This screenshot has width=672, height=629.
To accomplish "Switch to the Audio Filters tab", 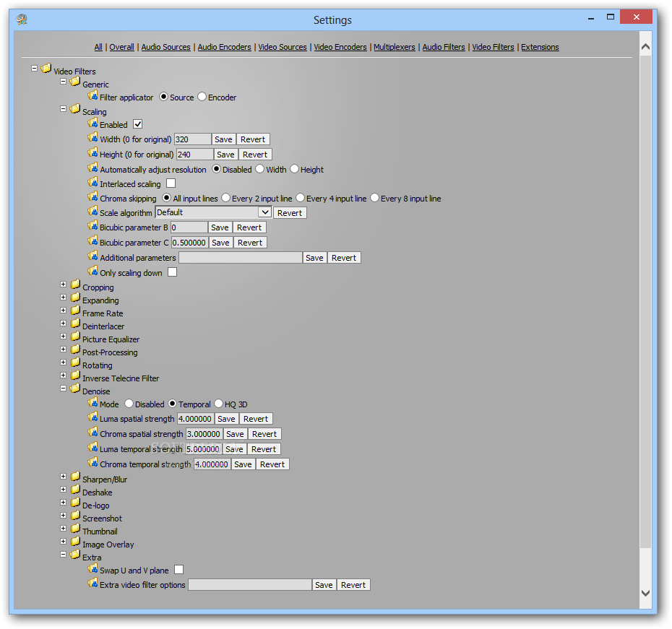I will coord(444,47).
